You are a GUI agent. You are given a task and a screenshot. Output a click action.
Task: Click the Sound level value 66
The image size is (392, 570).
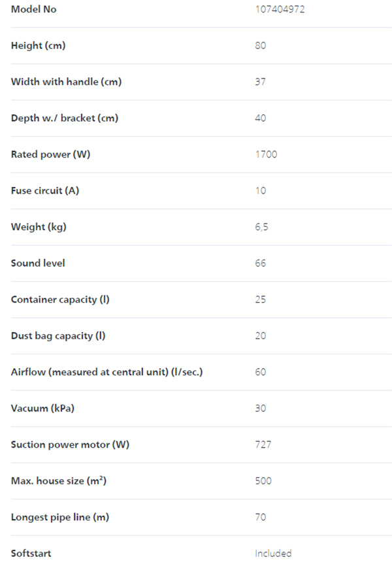260,263
